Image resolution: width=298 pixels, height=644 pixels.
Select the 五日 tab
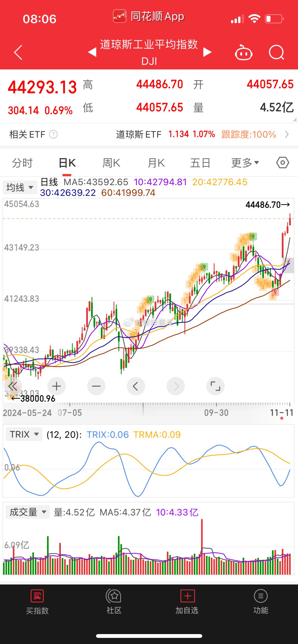point(200,163)
